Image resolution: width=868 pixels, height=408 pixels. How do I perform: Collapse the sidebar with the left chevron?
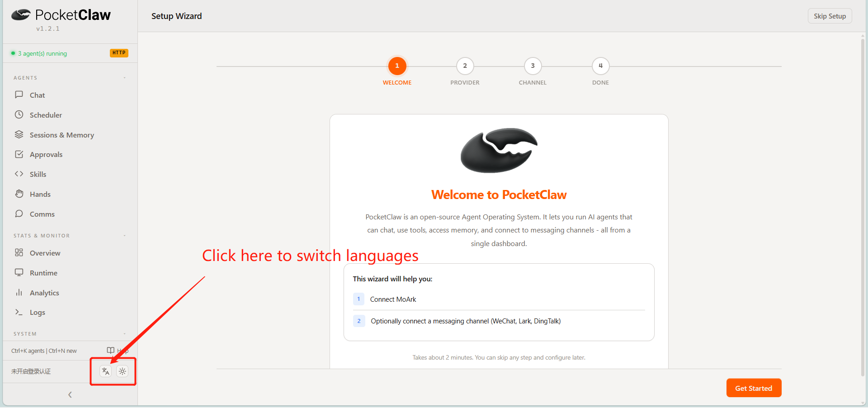[70, 395]
